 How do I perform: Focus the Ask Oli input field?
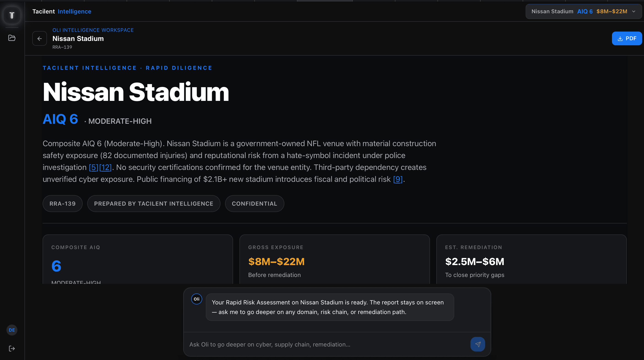point(327,344)
